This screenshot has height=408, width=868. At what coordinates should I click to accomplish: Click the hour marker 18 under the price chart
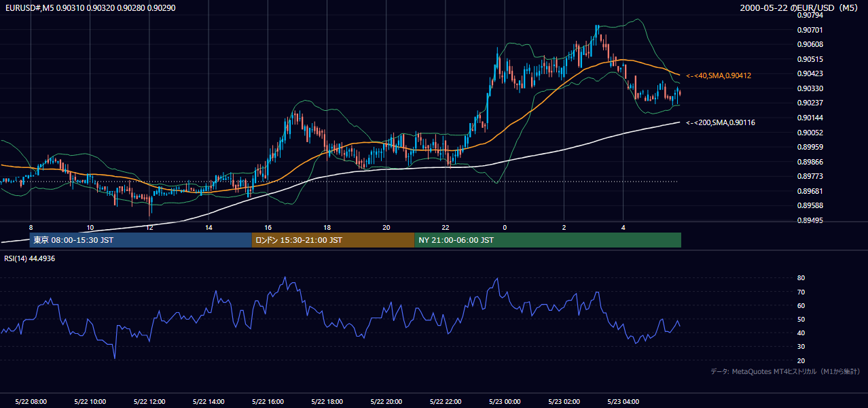click(x=327, y=227)
